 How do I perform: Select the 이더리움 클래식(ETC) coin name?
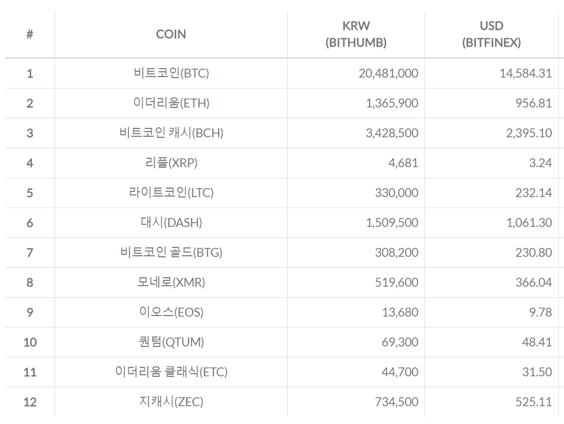[x=171, y=372]
